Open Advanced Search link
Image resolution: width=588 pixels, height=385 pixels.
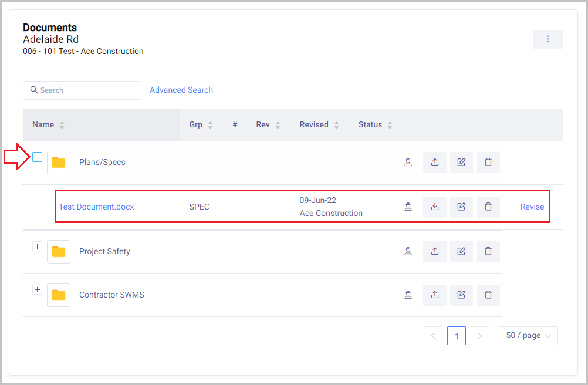coord(181,90)
